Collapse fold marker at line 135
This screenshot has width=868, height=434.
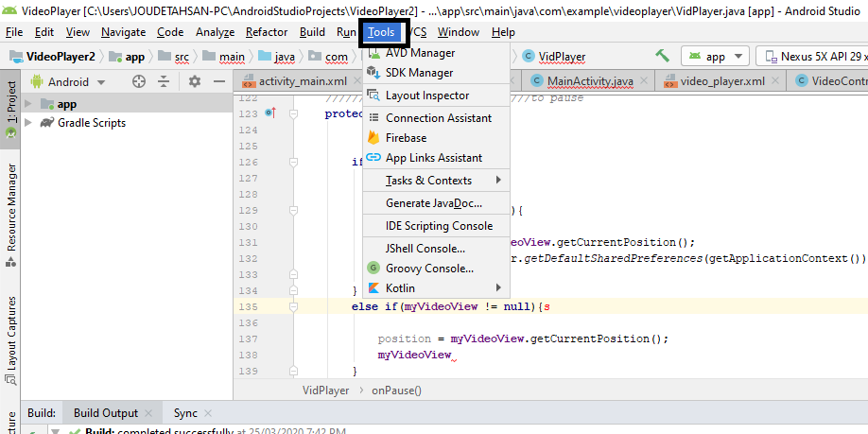click(293, 306)
